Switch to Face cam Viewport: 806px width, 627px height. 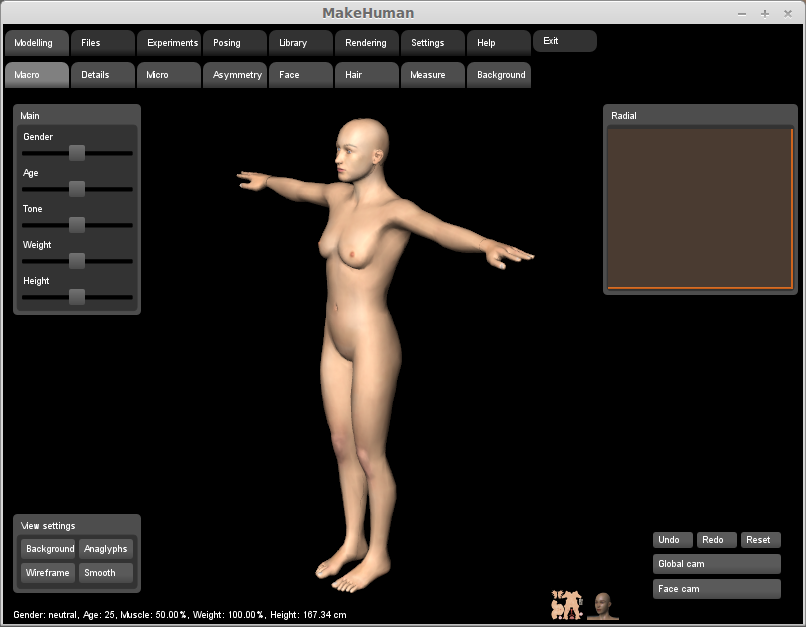[717, 589]
